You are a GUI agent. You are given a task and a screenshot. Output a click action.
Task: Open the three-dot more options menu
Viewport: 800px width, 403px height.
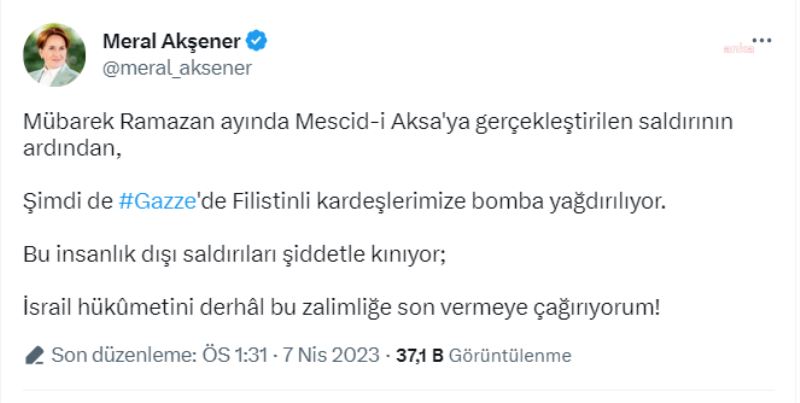(x=762, y=40)
